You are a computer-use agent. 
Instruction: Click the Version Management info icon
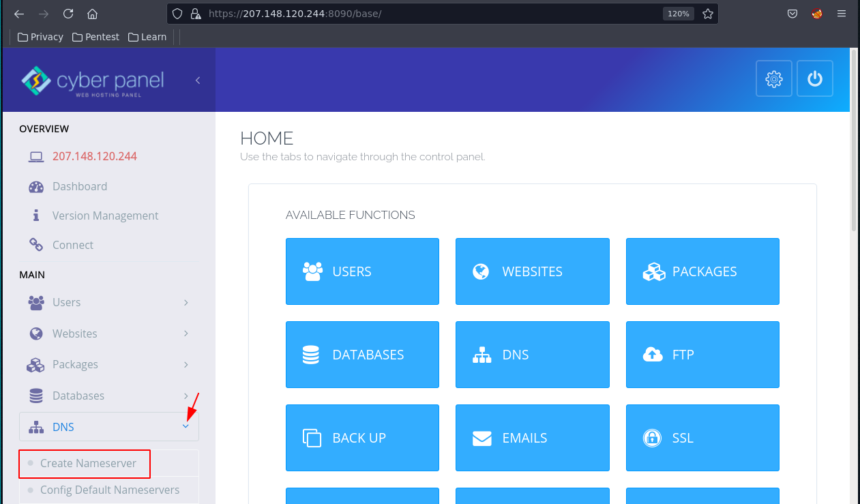pos(36,216)
